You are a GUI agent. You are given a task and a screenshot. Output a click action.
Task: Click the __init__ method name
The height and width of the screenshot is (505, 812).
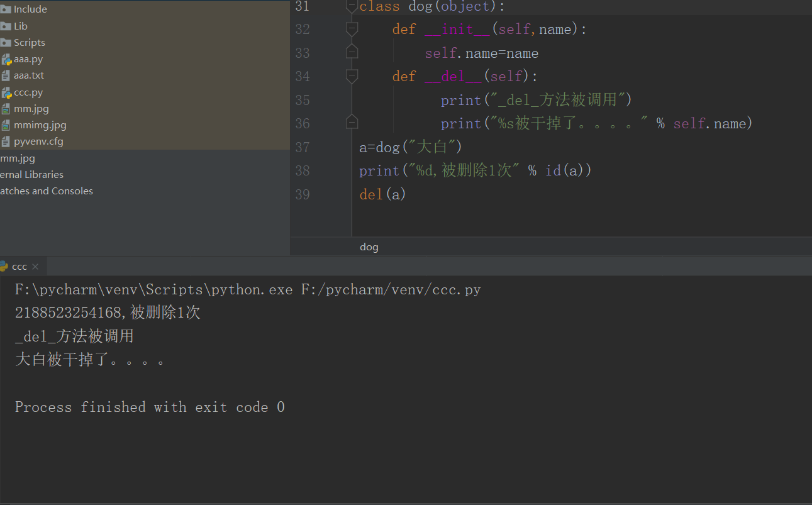point(457,30)
